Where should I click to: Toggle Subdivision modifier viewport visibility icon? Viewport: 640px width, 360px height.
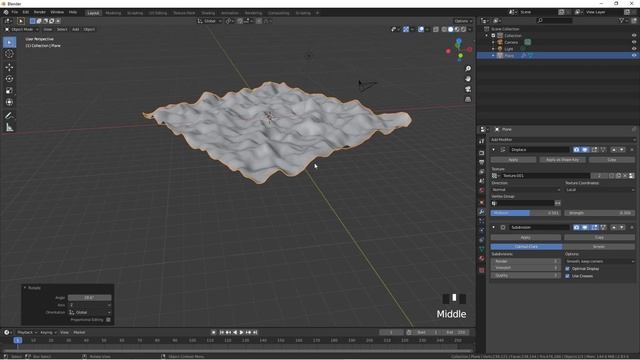(x=585, y=227)
